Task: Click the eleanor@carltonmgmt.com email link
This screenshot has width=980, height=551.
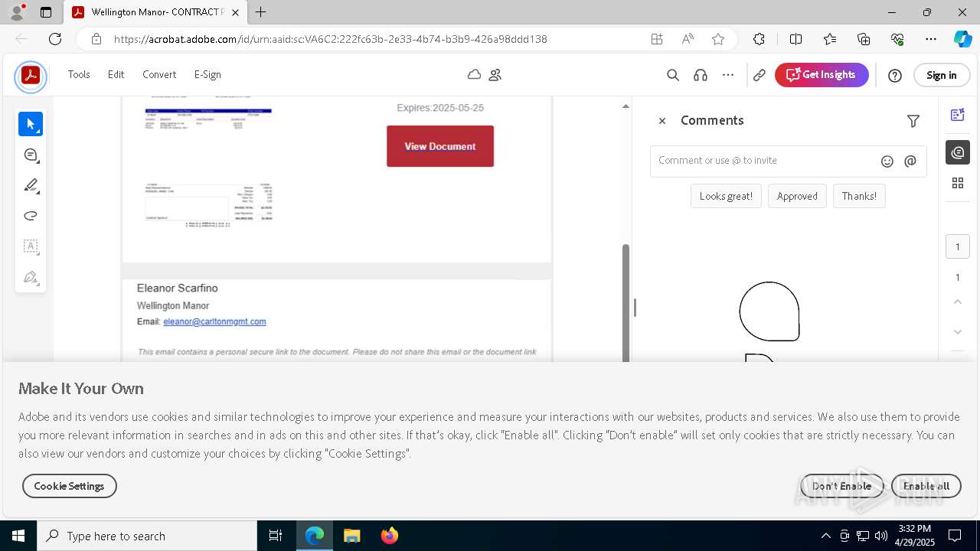Action: tap(214, 321)
